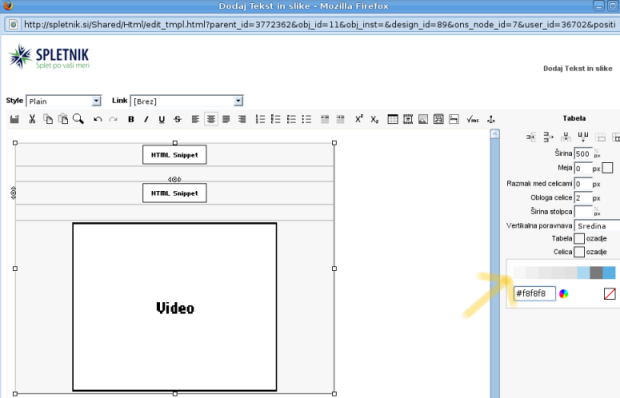Viewport: 620px width, 398px height.
Task: Insert a table via grid icon
Action: [393, 119]
